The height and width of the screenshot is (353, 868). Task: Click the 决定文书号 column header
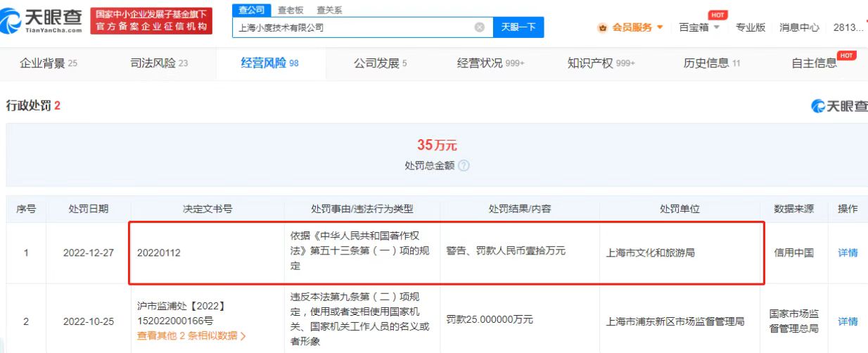coord(208,209)
